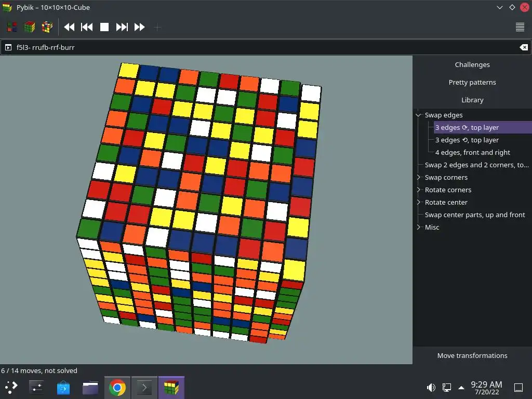Click the add mark plus icon
532x399 pixels.
click(x=157, y=27)
